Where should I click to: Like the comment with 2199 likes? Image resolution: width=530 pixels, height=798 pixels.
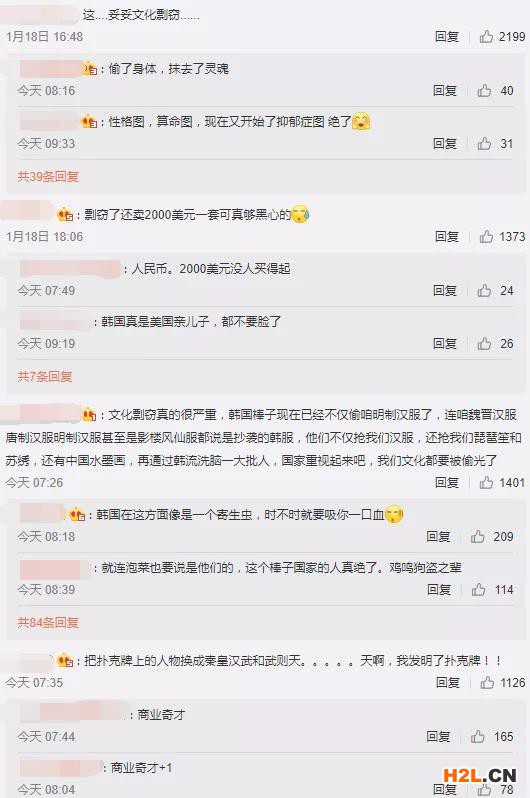[x=486, y=36]
